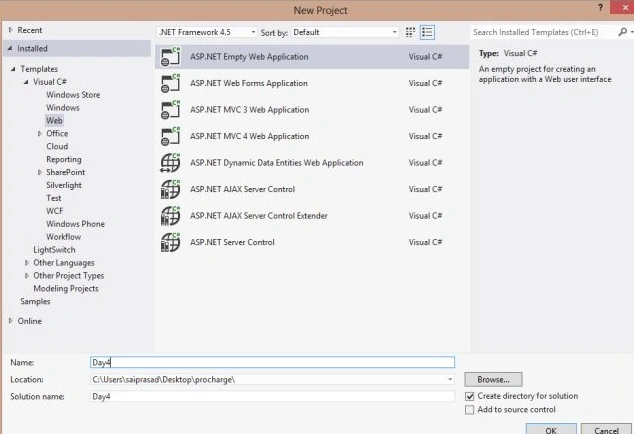Expand the Other Project Types node
Screen dimensions: 634x434
coord(27,276)
